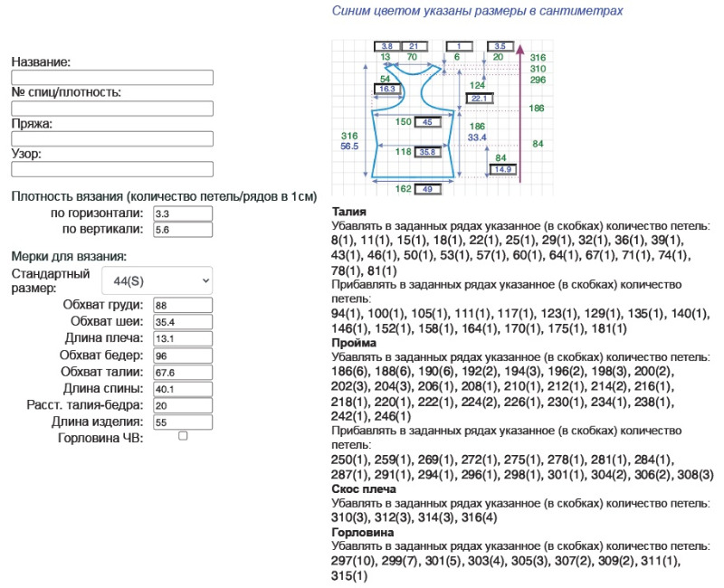Click the 22.1 armhole height box in diagram
Screen dimensions: 724x588
(x=479, y=98)
